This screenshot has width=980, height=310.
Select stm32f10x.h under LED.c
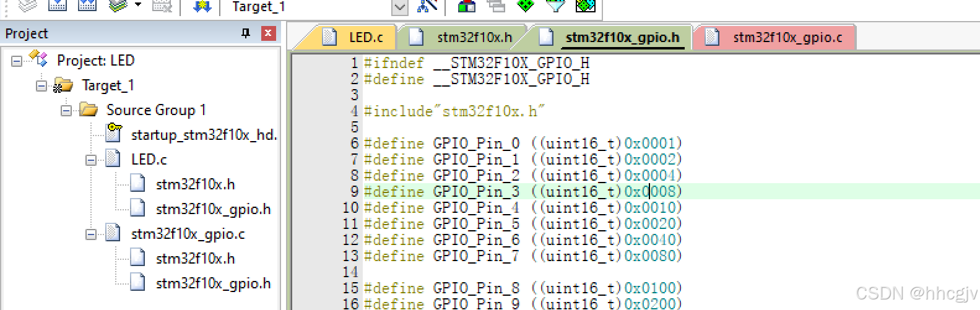click(196, 184)
